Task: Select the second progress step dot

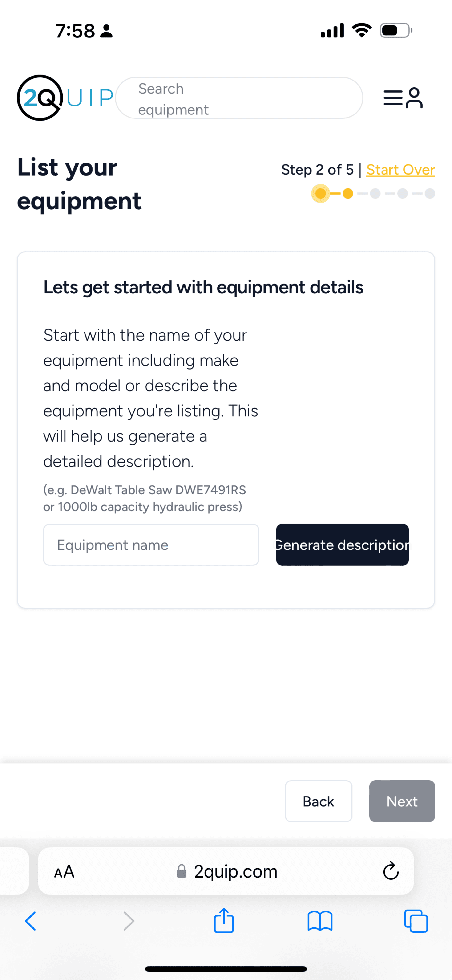Action: 348,194
